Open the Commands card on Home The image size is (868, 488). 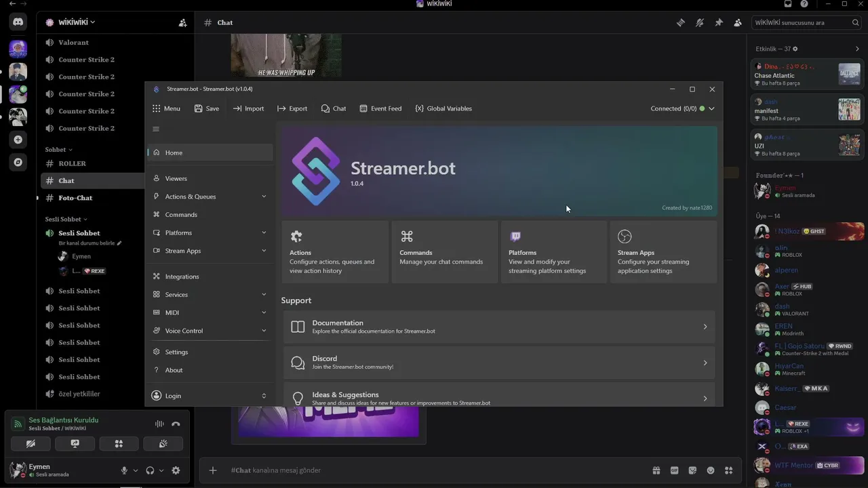pos(445,252)
